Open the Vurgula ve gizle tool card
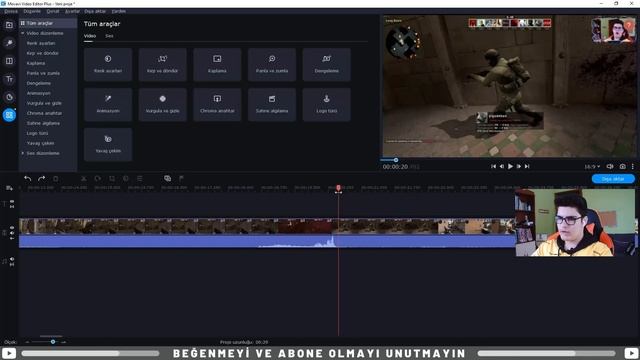This screenshot has height=360, width=640. [x=162, y=104]
